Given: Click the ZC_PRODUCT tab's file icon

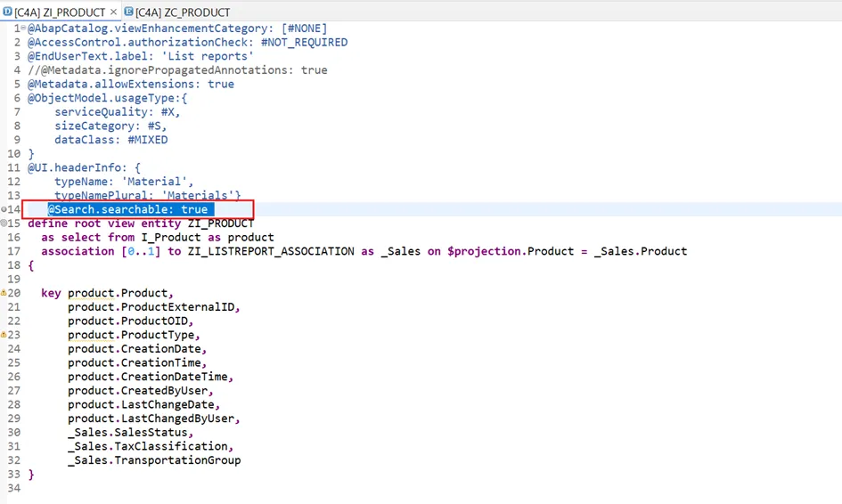Looking at the screenshot, I should click(129, 12).
